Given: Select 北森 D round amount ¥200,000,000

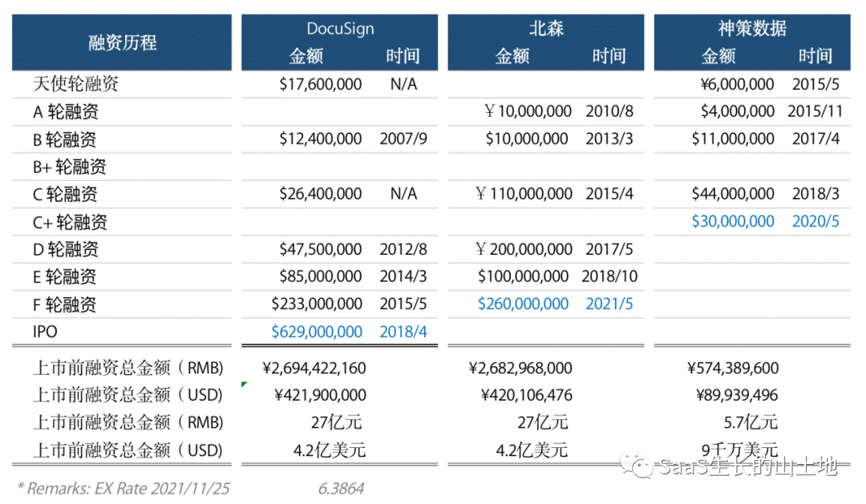Looking at the screenshot, I should 524,249.
